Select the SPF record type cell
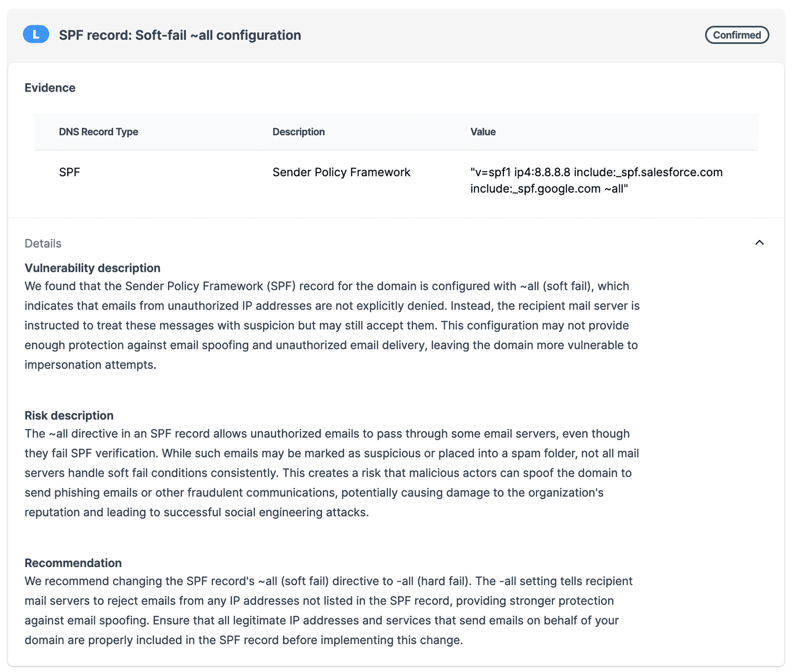The height and width of the screenshot is (672, 794). [x=69, y=172]
